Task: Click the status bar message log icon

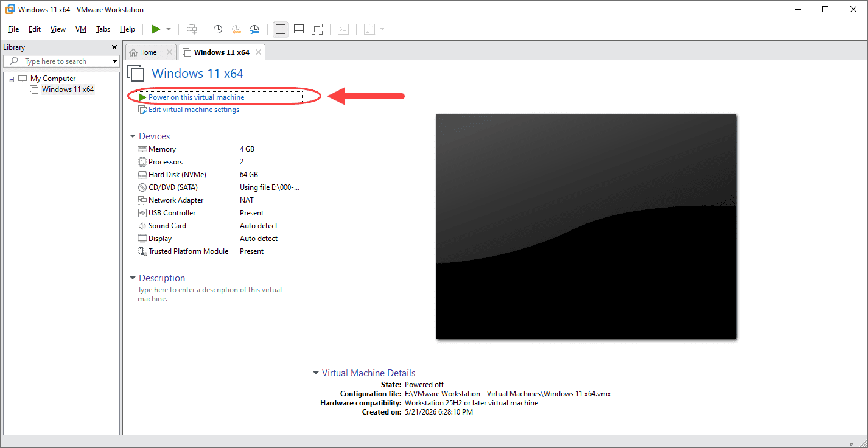Action: pyautogui.click(x=849, y=441)
